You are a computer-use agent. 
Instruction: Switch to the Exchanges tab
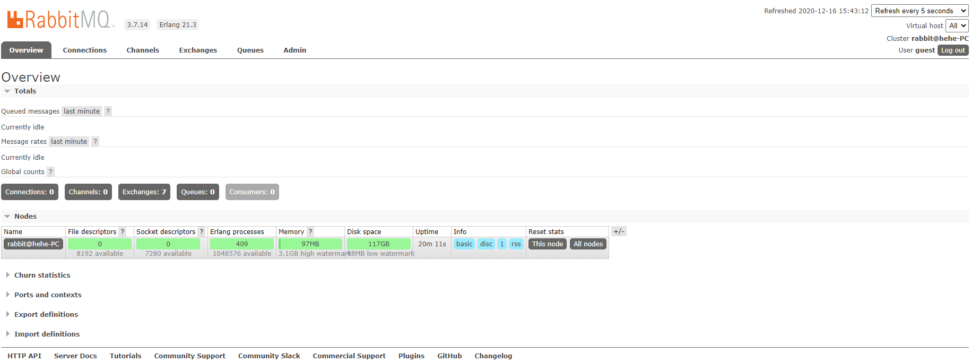coord(198,50)
